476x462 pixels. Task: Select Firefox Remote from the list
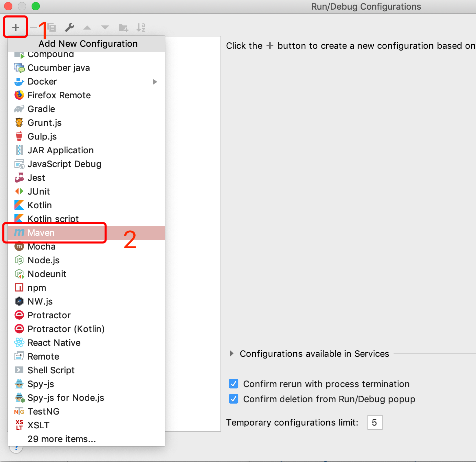87,95
